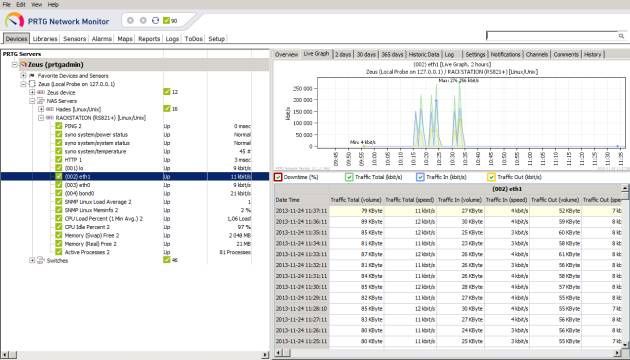
Task: Click the green 46 status badge for Switches
Action: tap(167, 260)
